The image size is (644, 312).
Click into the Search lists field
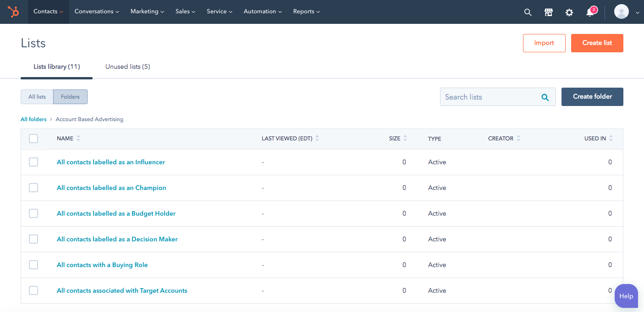tap(490, 97)
